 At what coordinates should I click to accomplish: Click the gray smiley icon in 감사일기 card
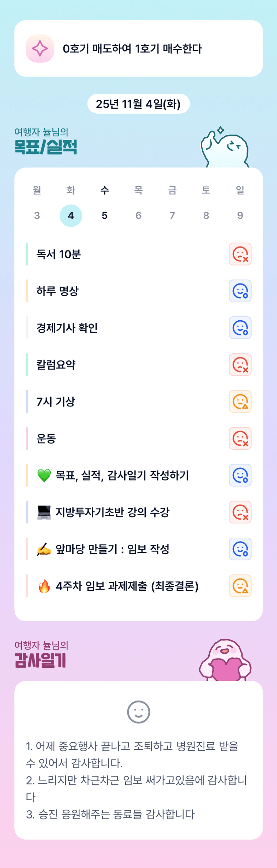pos(138,712)
